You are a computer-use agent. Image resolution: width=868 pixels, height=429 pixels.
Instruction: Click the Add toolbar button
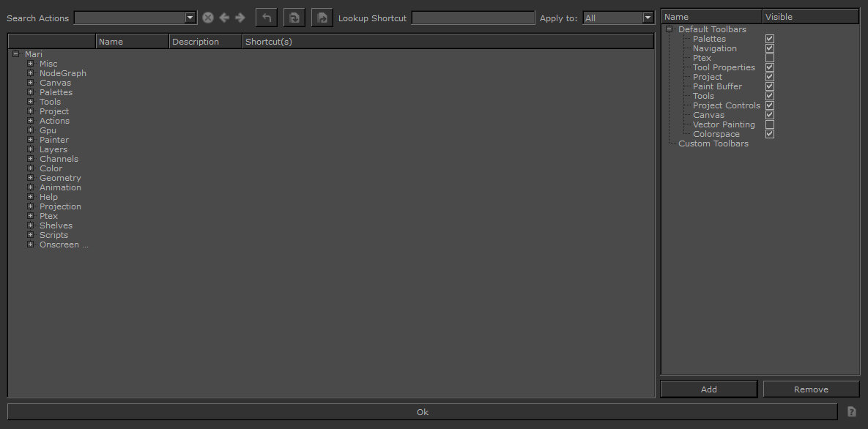click(x=708, y=389)
